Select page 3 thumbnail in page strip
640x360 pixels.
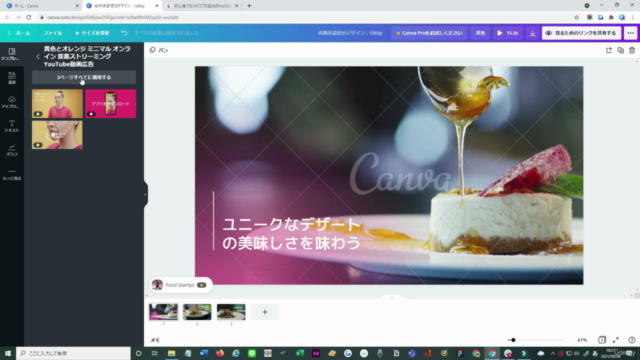pos(231,312)
